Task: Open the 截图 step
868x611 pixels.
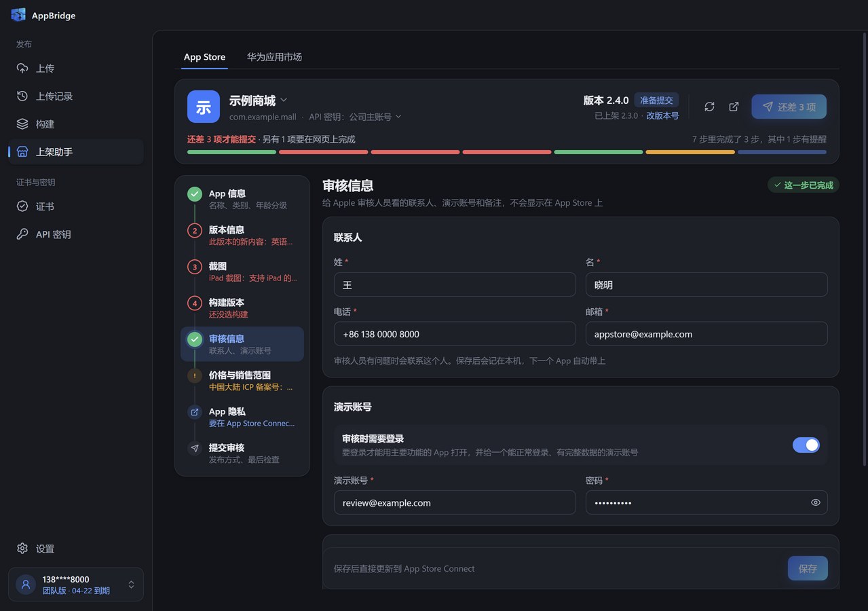Action: point(242,272)
